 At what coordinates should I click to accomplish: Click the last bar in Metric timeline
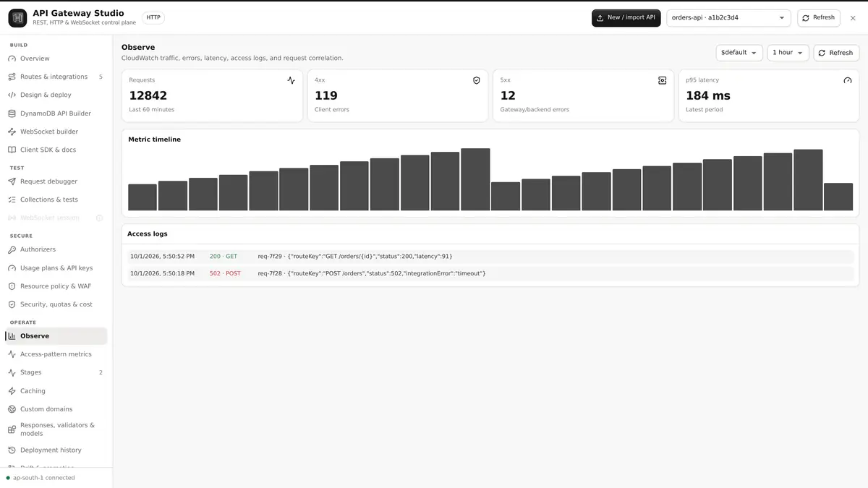pyautogui.click(x=838, y=197)
